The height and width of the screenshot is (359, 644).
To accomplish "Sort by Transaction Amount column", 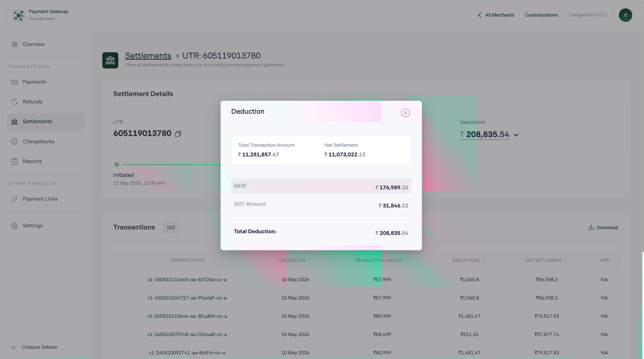I will (408, 260).
